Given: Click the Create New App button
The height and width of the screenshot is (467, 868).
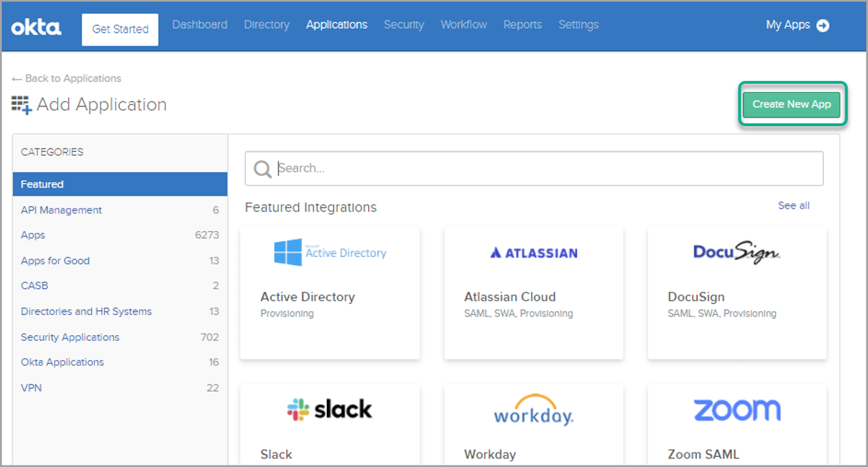Looking at the screenshot, I should (x=791, y=104).
